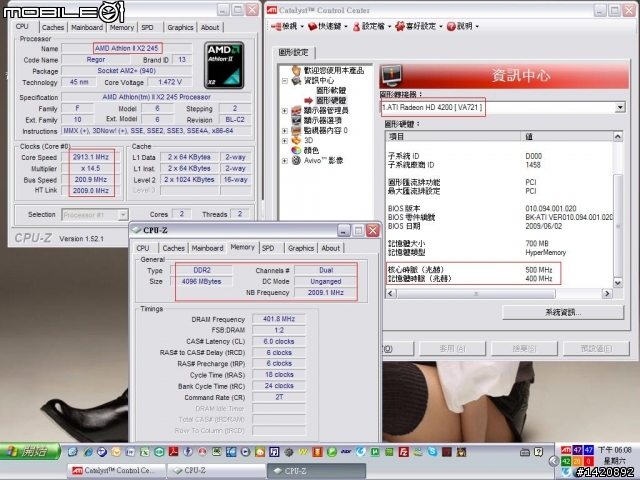Expand the 監視器內容 0 tree node
Screen dimensions: 640x480
[x=284, y=131]
